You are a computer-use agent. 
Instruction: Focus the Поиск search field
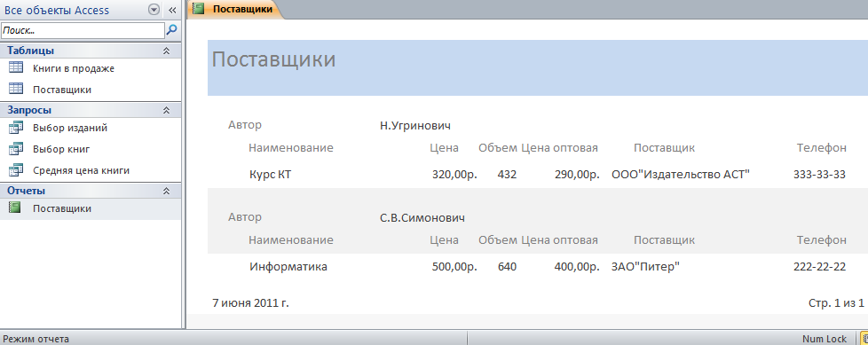(x=83, y=30)
